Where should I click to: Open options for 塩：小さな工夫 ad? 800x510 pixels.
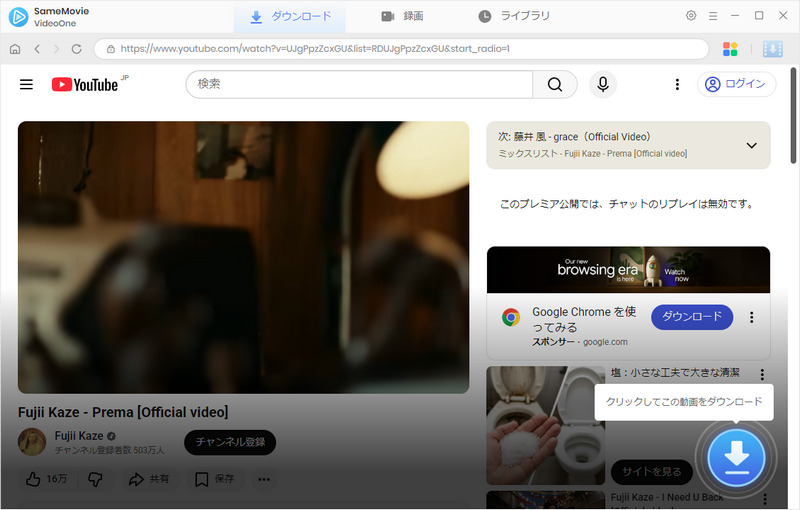tap(762, 374)
